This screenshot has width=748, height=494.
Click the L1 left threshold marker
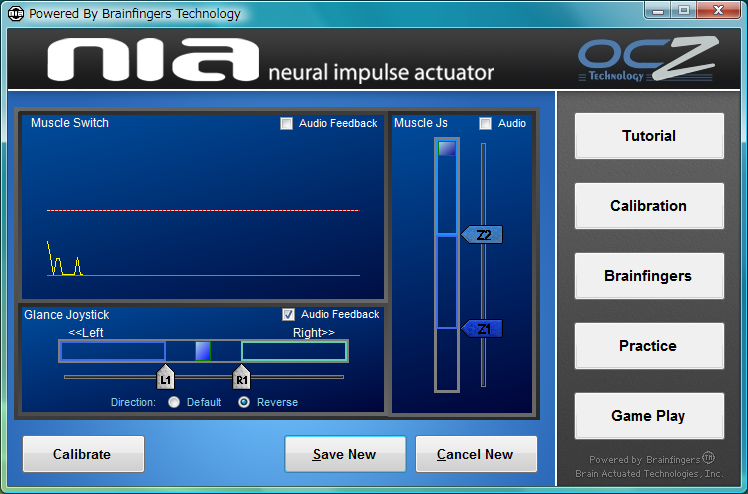pyautogui.click(x=165, y=377)
